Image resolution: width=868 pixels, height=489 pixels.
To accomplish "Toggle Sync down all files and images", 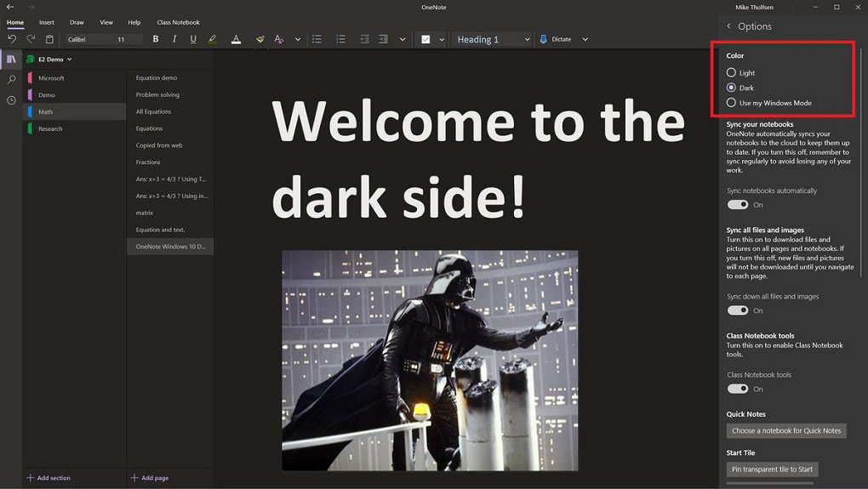I will (737, 310).
